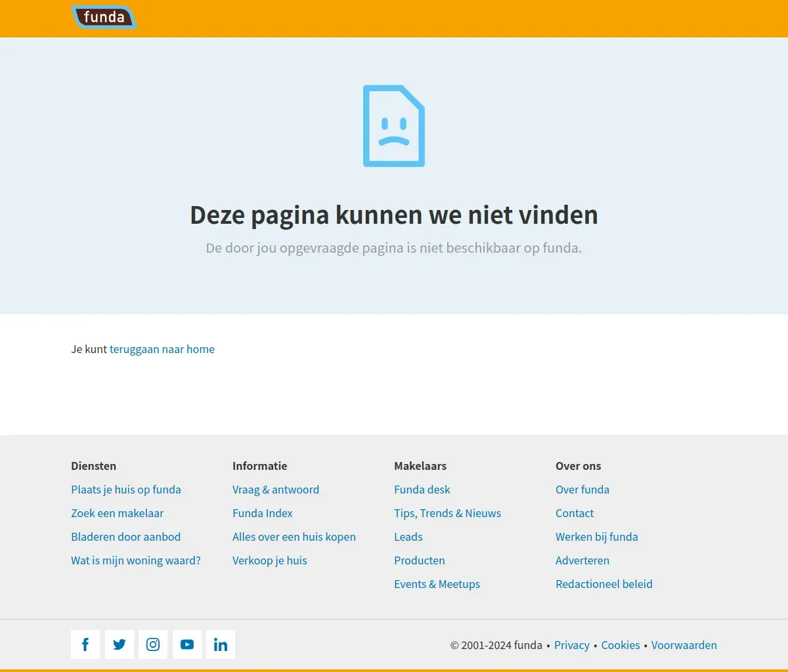The height and width of the screenshot is (672, 788).
Task: Click the 'Adverteren' link
Action: click(582, 560)
